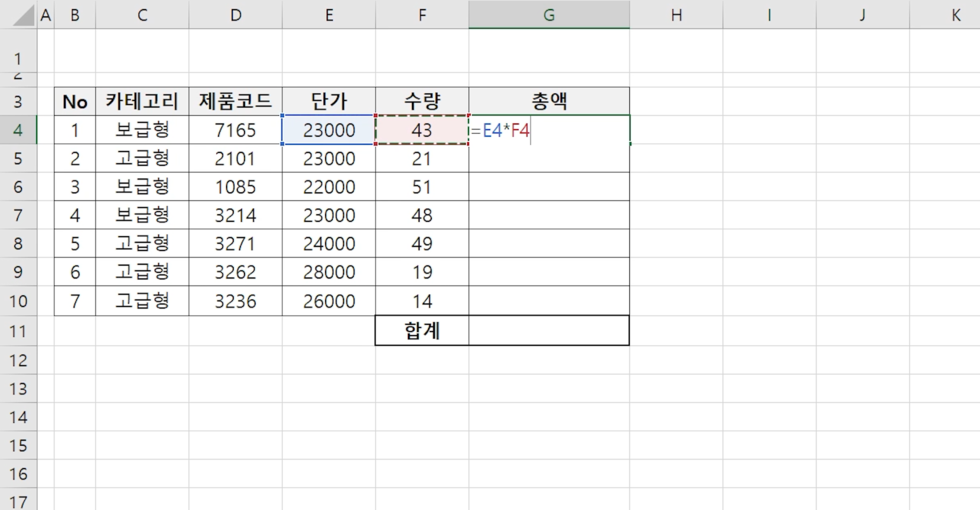
Task: Click the 제품코드 header cell
Action: point(235,101)
